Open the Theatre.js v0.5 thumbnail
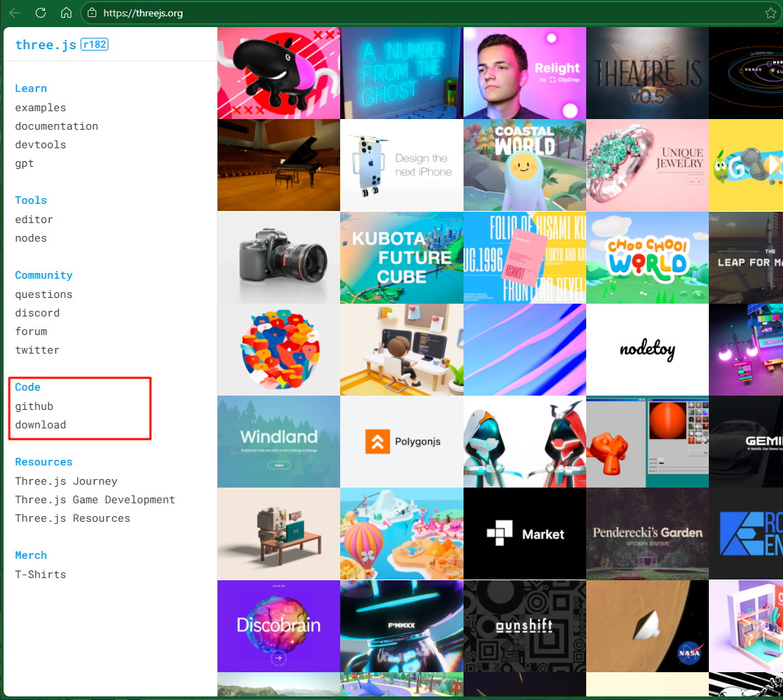783x700 pixels. [648, 73]
